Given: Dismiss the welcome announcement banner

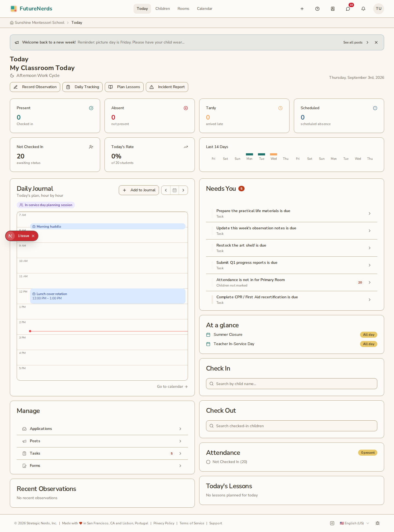Looking at the screenshot, I should tap(376, 42).
